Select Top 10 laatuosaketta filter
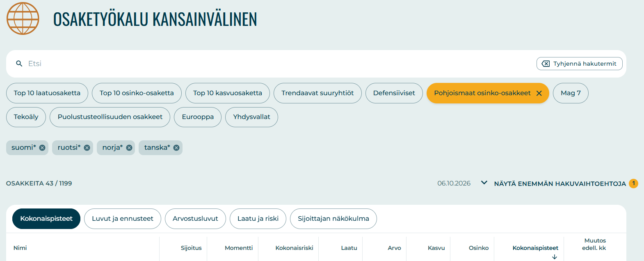Image resolution: width=644 pixels, height=261 pixels. 47,93
